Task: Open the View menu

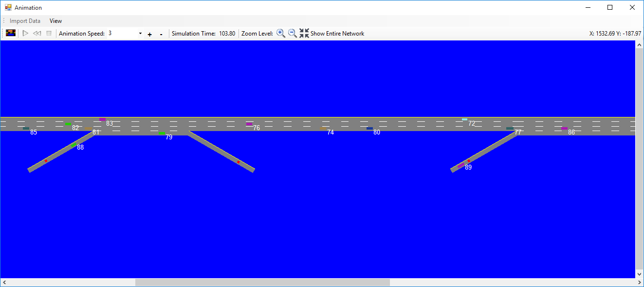Action: pos(55,21)
